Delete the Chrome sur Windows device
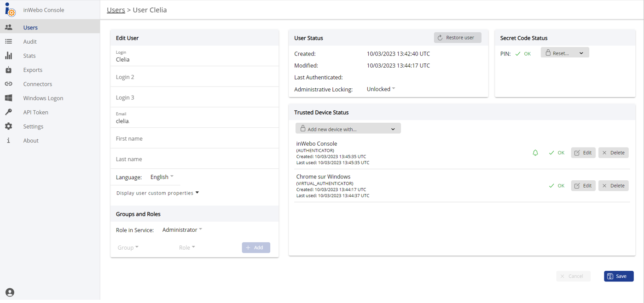This screenshot has width=644, height=303. (x=613, y=185)
